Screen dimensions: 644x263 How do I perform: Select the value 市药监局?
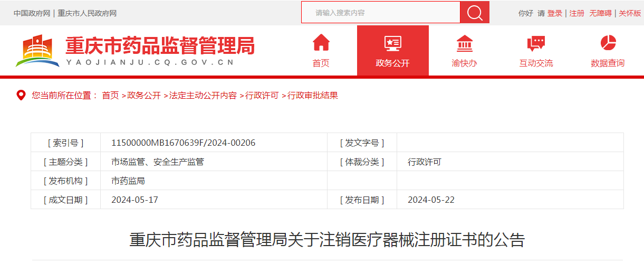pos(128,181)
